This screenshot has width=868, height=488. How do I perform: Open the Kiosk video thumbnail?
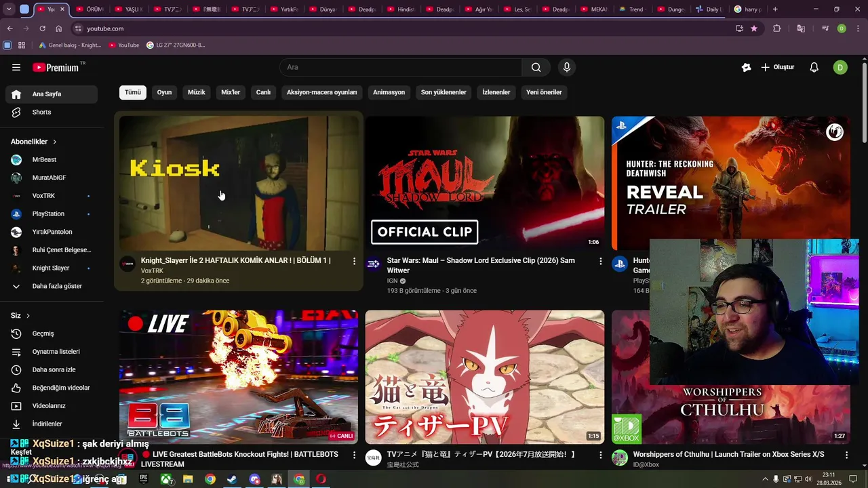pyautogui.click(x=239, y=183)
